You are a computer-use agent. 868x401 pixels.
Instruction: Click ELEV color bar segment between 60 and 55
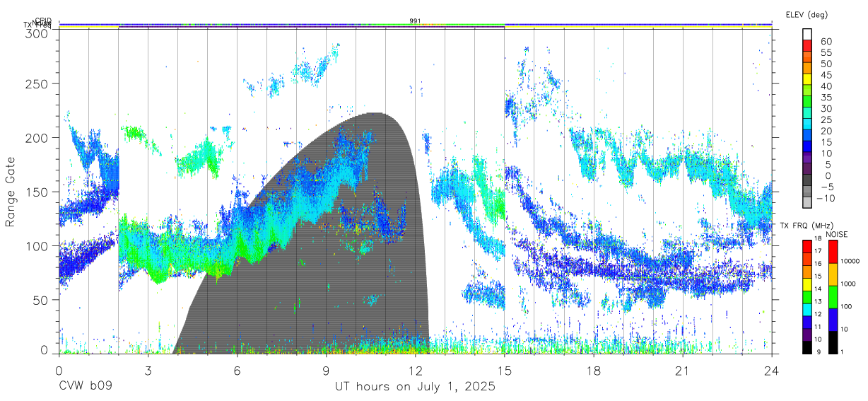tap(807, 45)
